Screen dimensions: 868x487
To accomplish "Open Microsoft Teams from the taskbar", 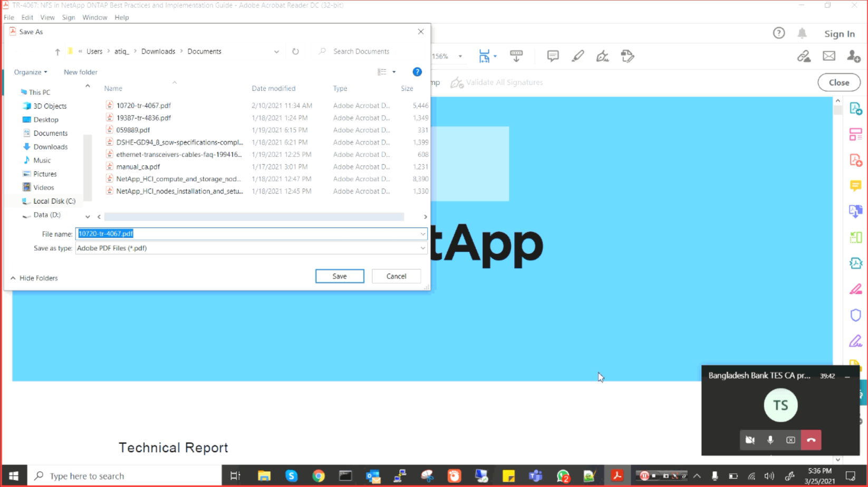I will click(536, 476).
